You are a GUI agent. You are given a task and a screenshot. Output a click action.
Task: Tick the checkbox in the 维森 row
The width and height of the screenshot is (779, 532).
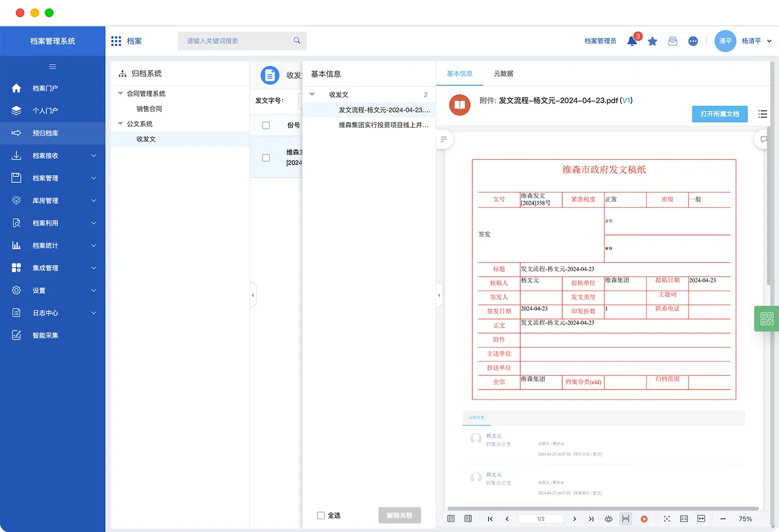tap(266, 158)
